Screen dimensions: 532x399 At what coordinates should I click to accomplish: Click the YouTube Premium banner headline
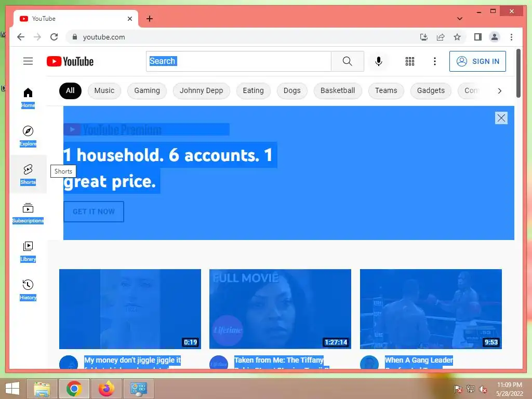[x=170, y=168]
